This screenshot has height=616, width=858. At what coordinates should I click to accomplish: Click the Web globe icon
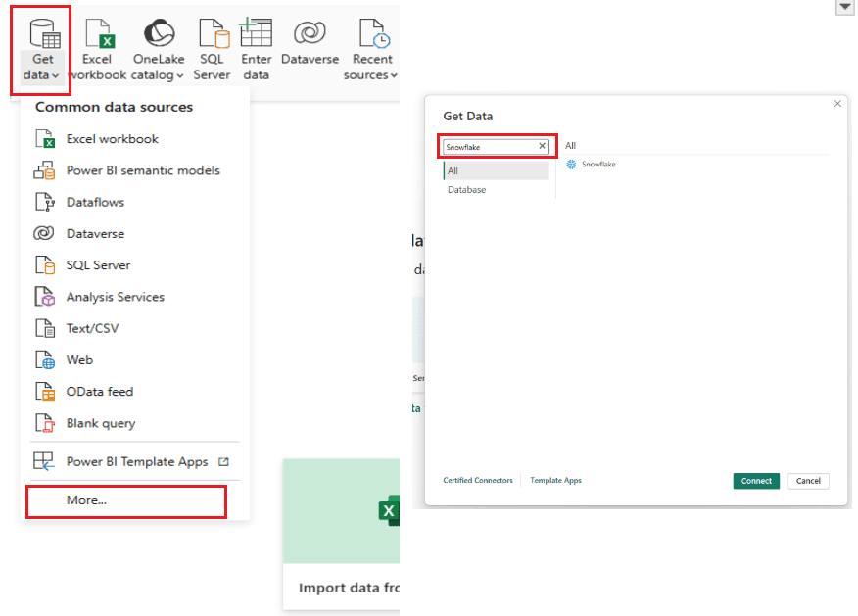tap(45, 360)
